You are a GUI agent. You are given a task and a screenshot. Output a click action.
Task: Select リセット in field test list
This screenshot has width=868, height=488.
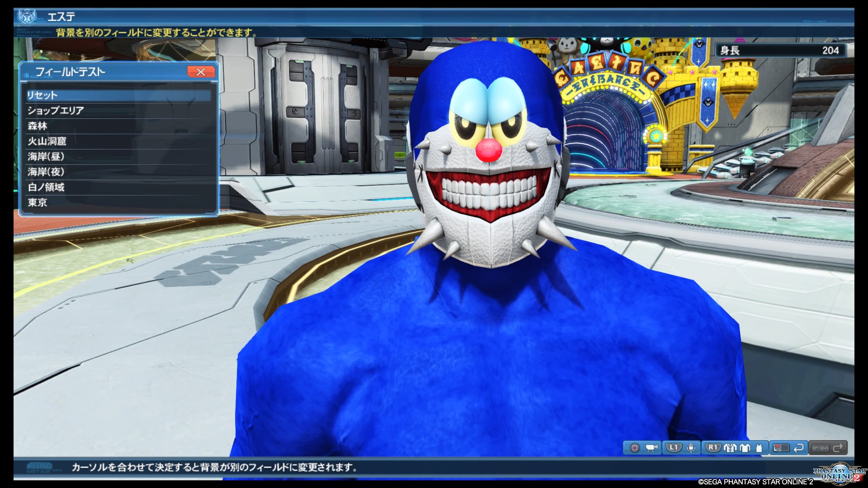pos(118,95)
